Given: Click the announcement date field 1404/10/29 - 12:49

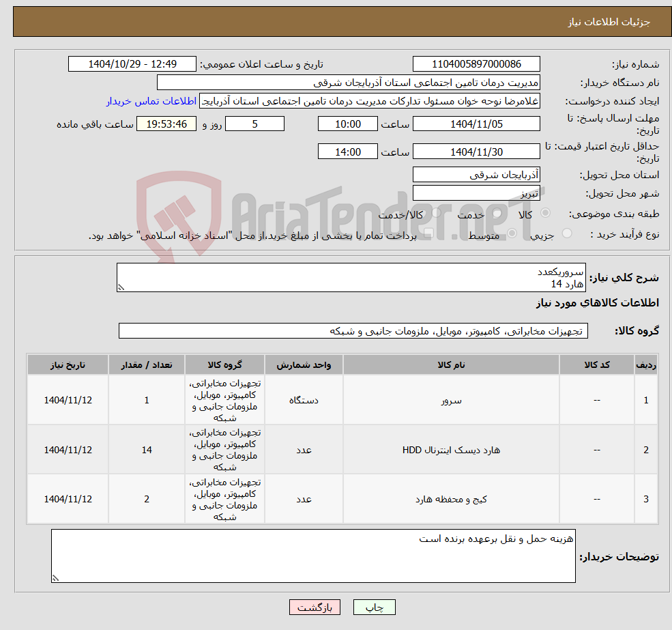Looking at the screenshot, I should coord(132,64).
